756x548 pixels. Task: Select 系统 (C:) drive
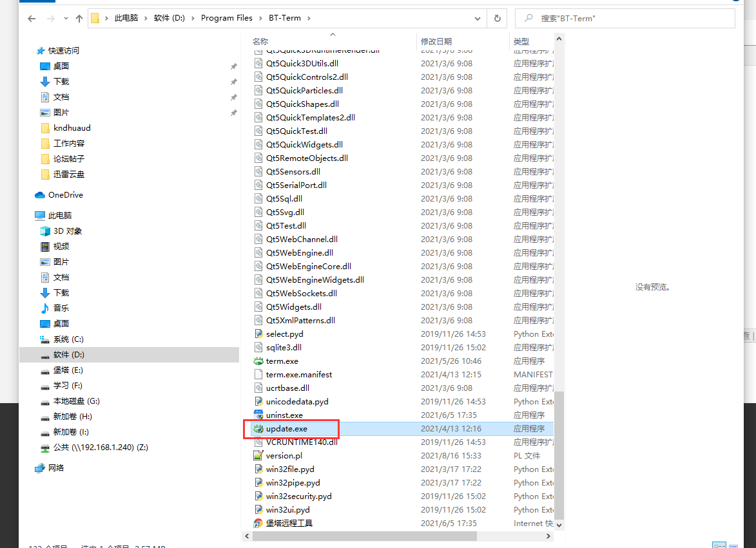pyautogui.click(x=68, y=339)
